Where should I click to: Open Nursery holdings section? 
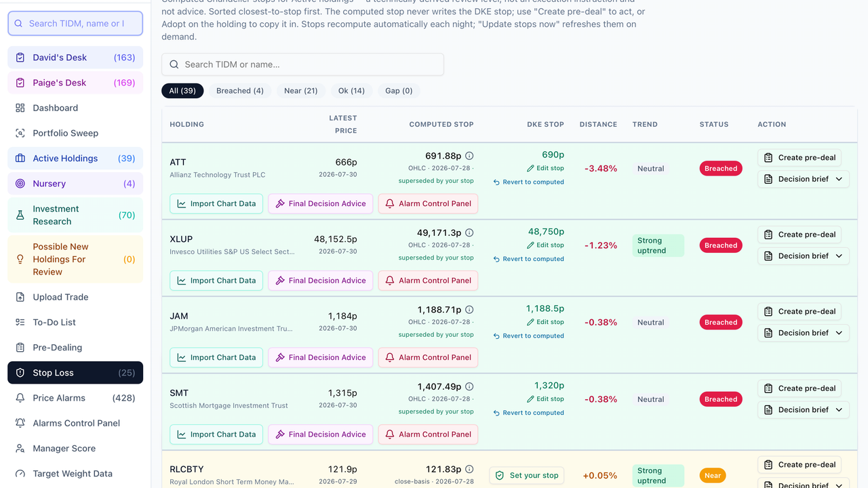tap(75, 184)
